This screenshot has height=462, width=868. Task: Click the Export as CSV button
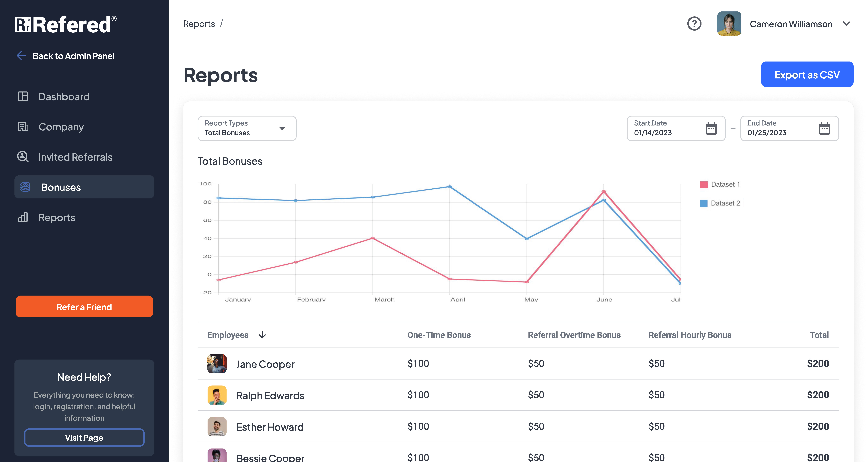coord(807,75)
